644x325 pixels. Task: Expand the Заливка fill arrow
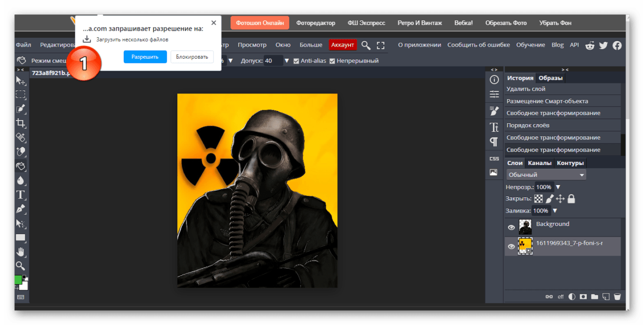click(x=555, y=211)
